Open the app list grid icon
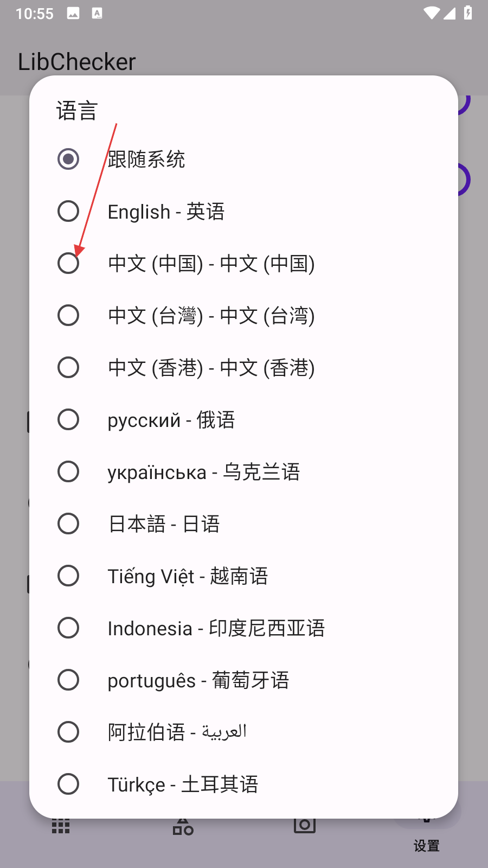The width and height of the screenshot is (488, 868). click(x=61, y=826)
